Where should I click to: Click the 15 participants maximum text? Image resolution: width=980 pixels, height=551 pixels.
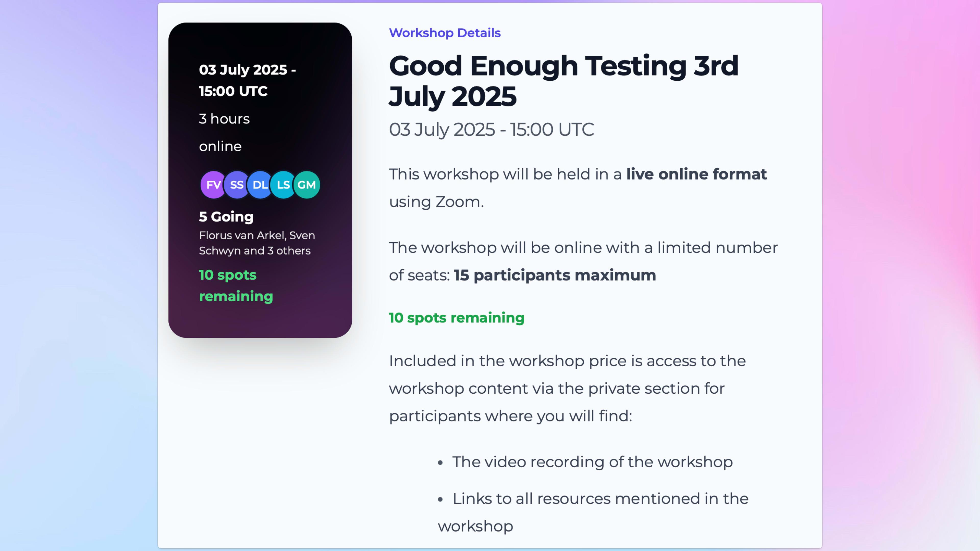pos(555,275)
